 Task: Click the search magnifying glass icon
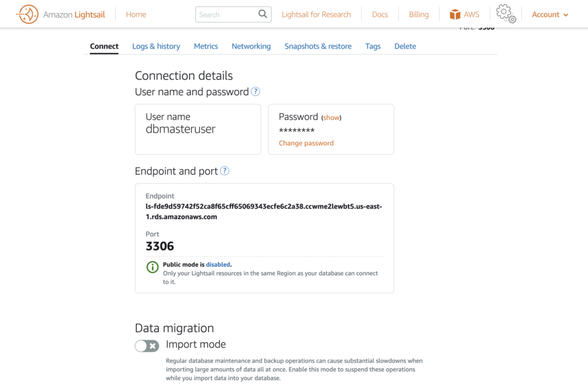click(262, 14)
